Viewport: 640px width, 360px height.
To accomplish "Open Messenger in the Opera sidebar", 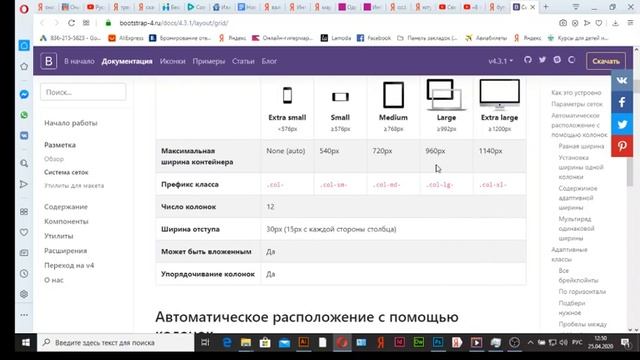I will coord(24,94).
